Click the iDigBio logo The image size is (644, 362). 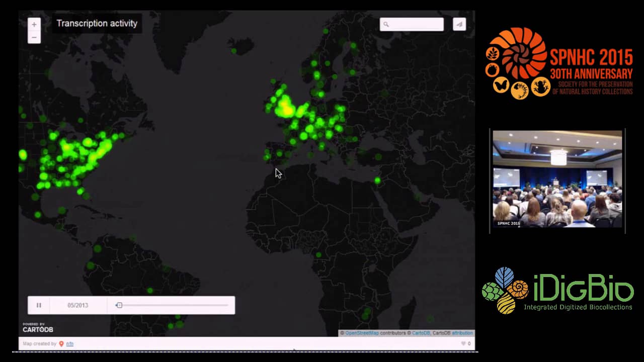557,290
